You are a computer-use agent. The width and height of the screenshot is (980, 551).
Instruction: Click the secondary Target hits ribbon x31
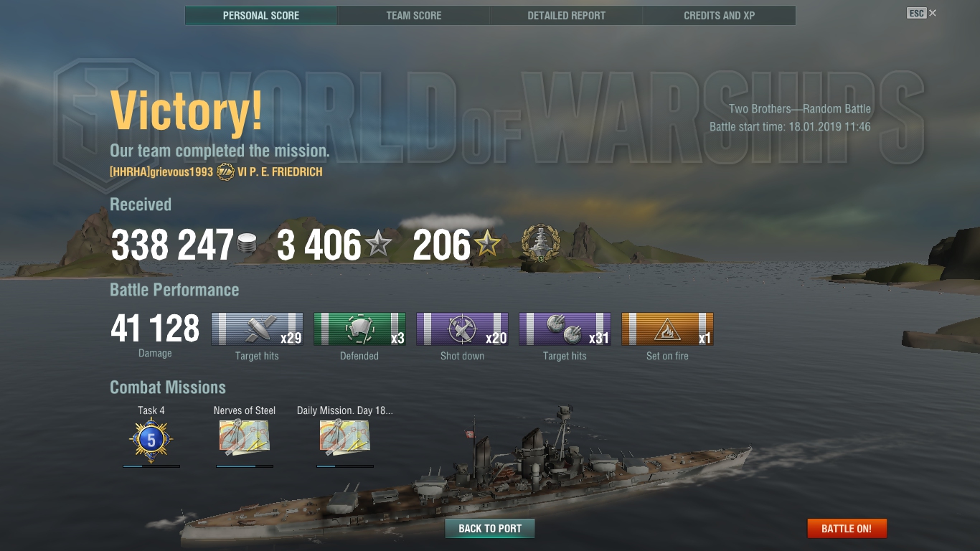565,329
